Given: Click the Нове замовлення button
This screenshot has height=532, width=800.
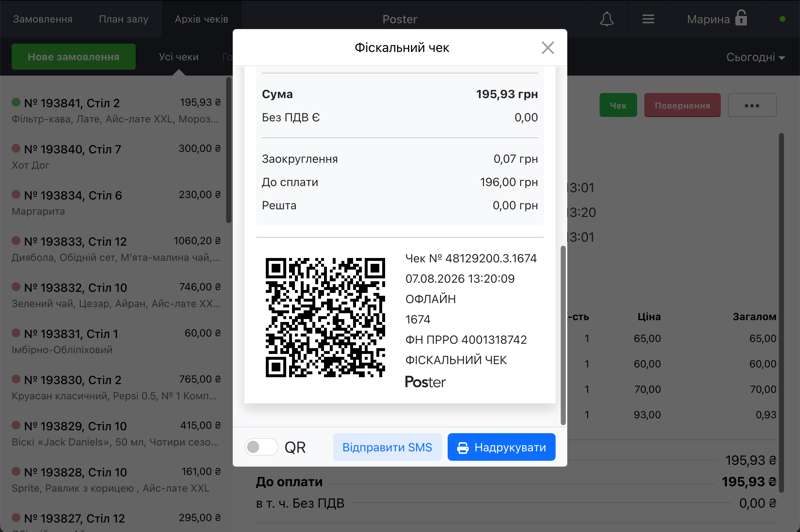Looking at the screenshot, I should (x=73, y=57).
